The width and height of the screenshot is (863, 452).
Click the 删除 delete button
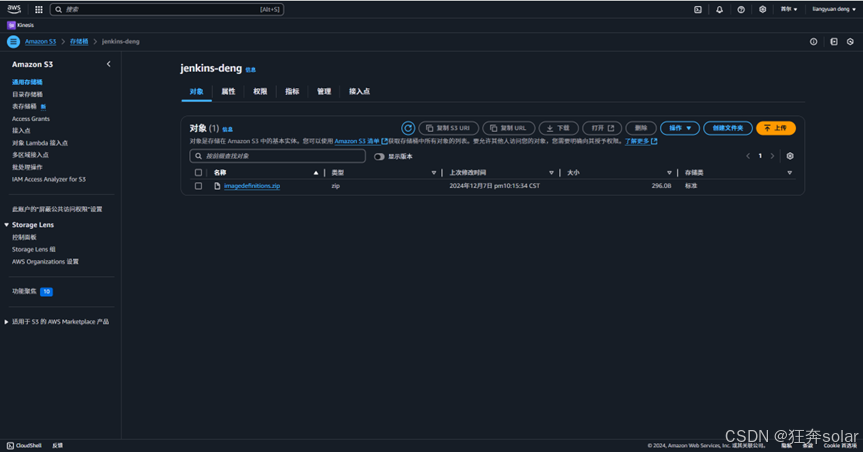point(641,128)
